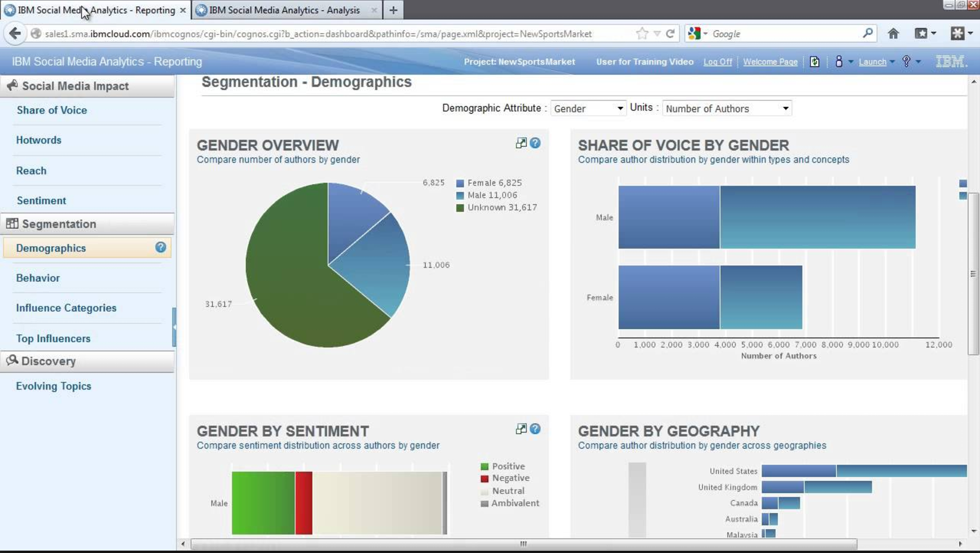
Task: Expand the help menu arrow in header
Action: tap(918, 62)
